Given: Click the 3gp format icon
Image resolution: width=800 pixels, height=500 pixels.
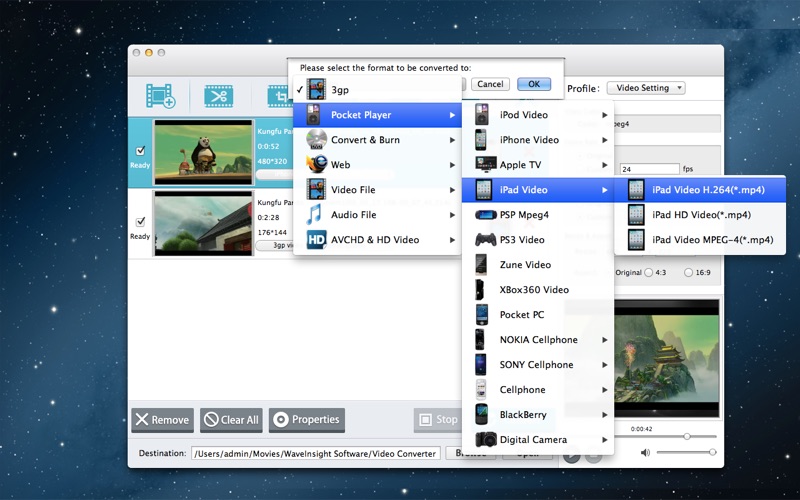Looking at the screenshot, I should coord(316,89).
